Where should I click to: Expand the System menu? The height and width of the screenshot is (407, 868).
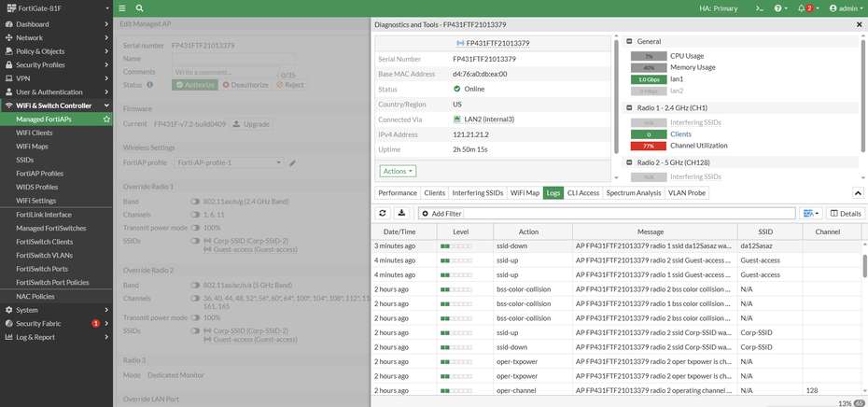[106, 310]
